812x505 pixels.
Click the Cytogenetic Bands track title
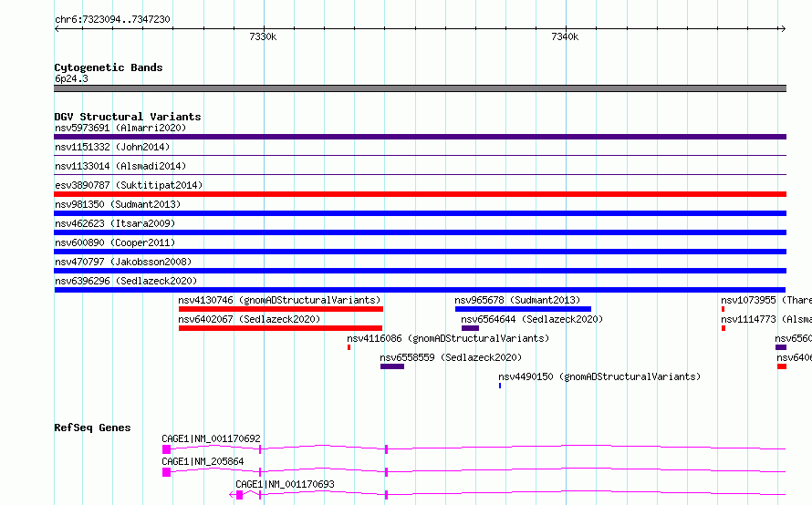pyautogui.click(x=109, y=67)
